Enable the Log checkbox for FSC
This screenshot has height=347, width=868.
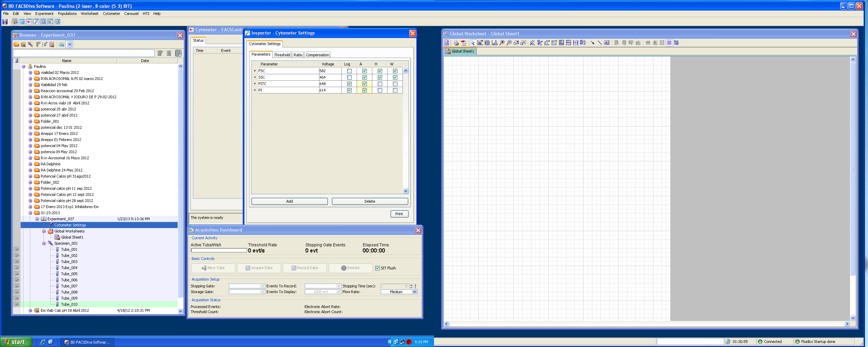pos(349,71)
